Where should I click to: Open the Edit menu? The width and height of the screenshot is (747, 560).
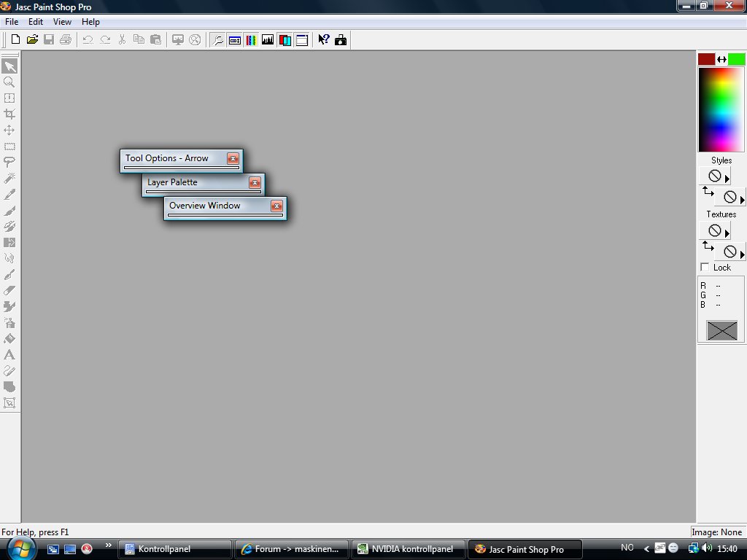pos(35,22)
